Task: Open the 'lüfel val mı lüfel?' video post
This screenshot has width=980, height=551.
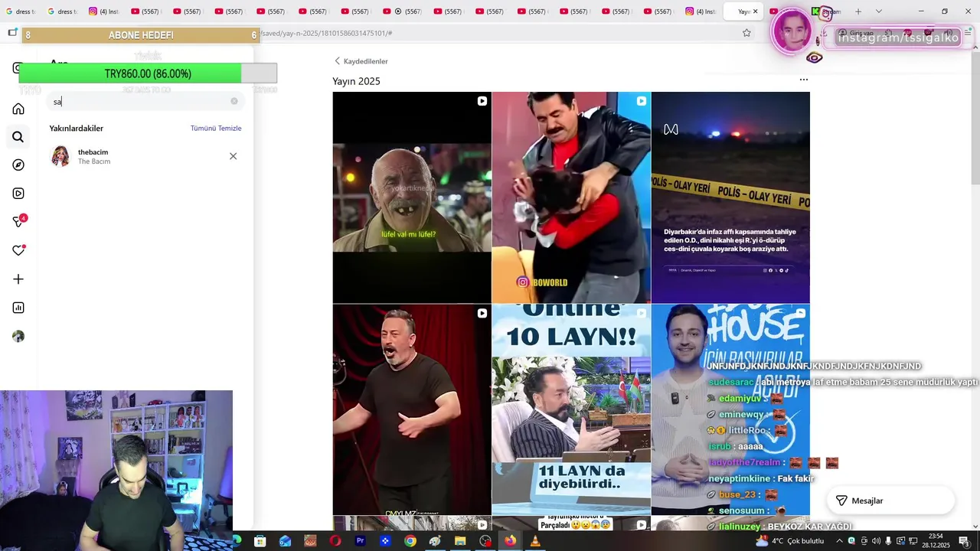Action: tap(412, 197)
